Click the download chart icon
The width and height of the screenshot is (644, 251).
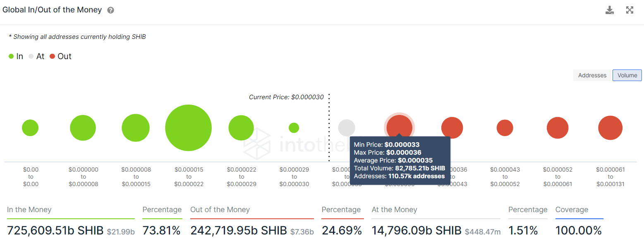pos(610,10)
